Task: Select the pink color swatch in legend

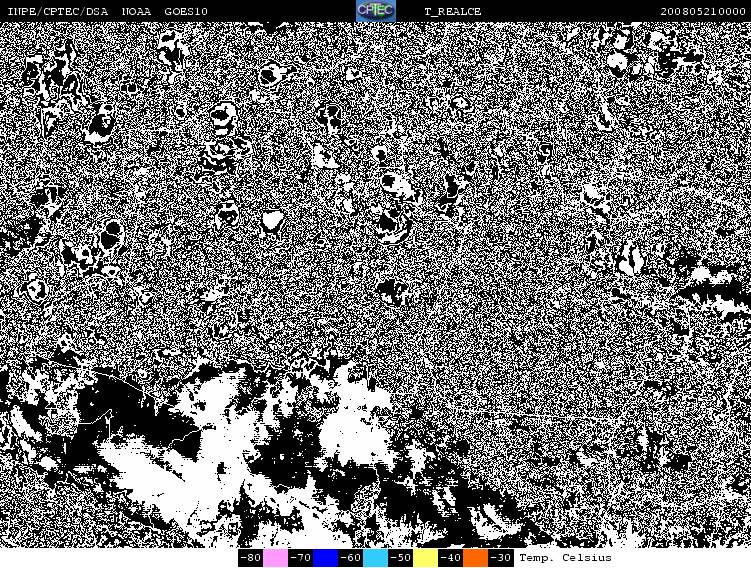Action: click(x=275, y=558)
